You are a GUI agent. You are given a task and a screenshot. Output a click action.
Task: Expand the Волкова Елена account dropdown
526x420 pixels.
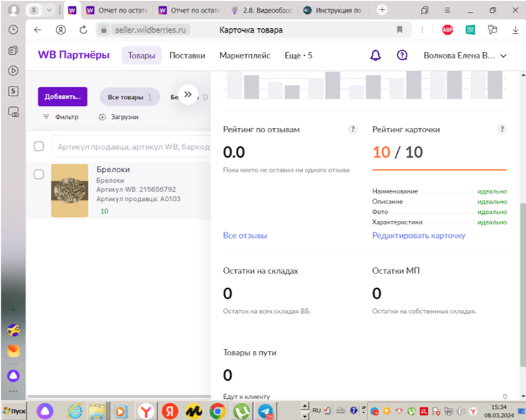pos(465,56)
